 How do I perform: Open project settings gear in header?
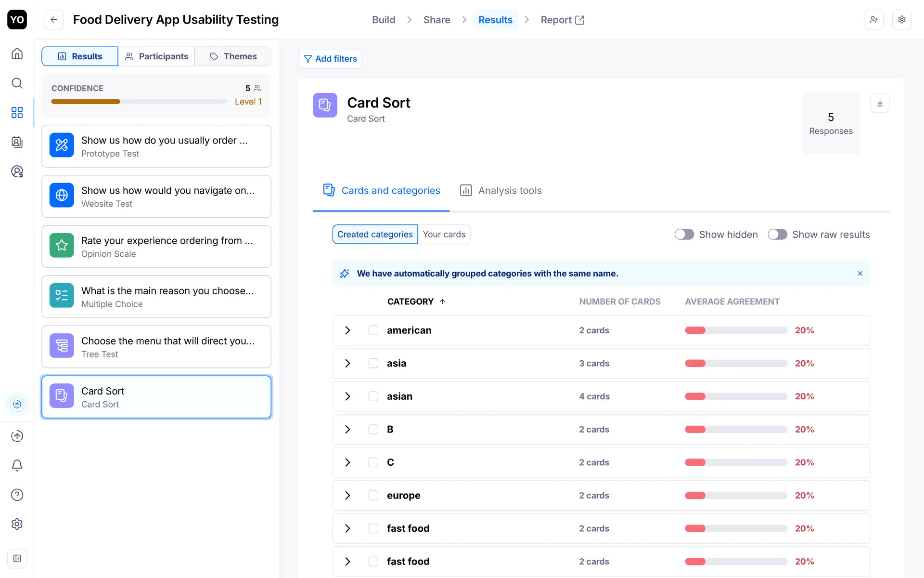tap(902, 20)
